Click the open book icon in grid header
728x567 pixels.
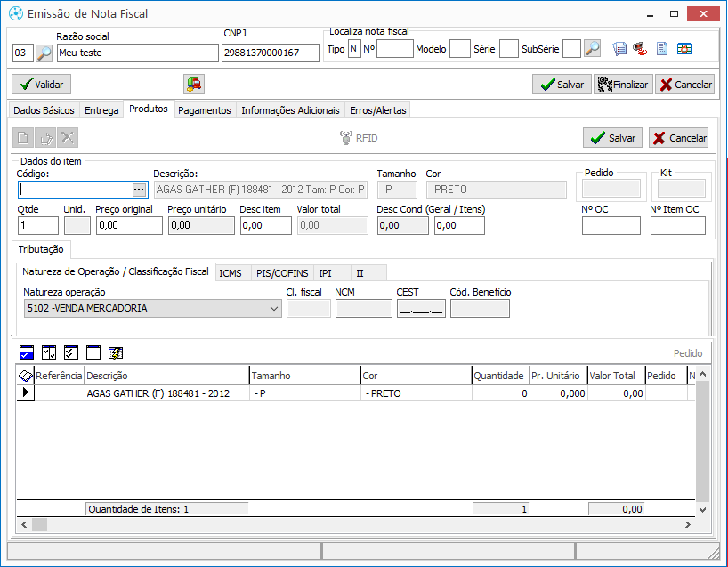click(26, 376)
